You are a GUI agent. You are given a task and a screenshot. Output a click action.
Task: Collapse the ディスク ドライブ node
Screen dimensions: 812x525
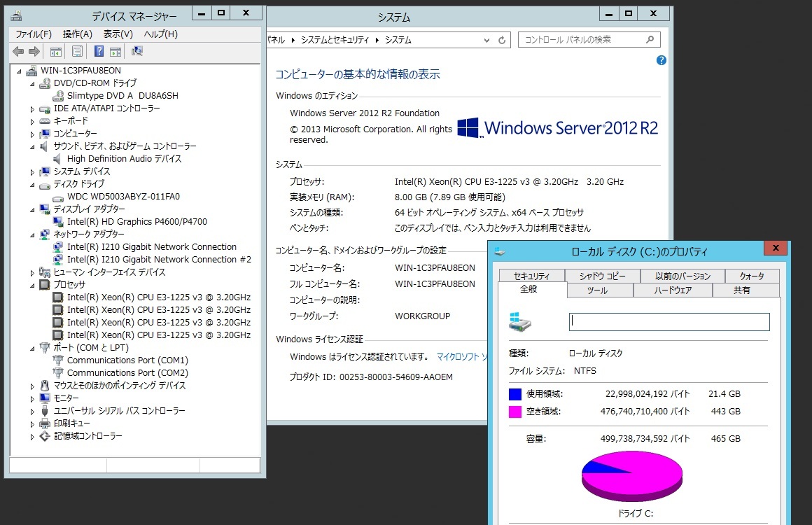click(32, 184)
